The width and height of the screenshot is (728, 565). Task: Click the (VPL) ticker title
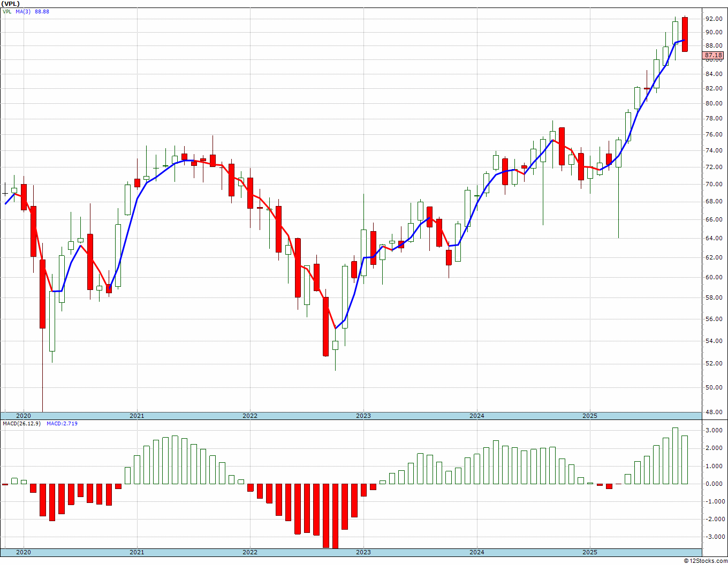pos(10,4)
